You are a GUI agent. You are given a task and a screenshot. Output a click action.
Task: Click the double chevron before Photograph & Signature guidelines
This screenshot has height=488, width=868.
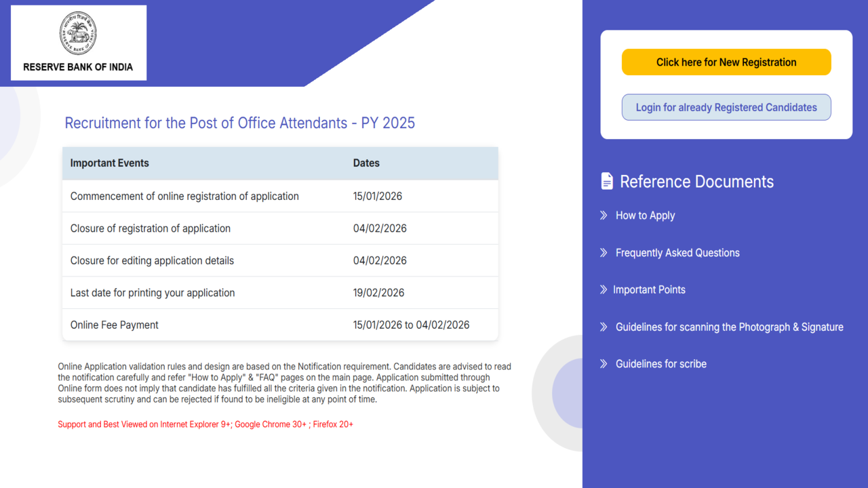tap(604, 327)
